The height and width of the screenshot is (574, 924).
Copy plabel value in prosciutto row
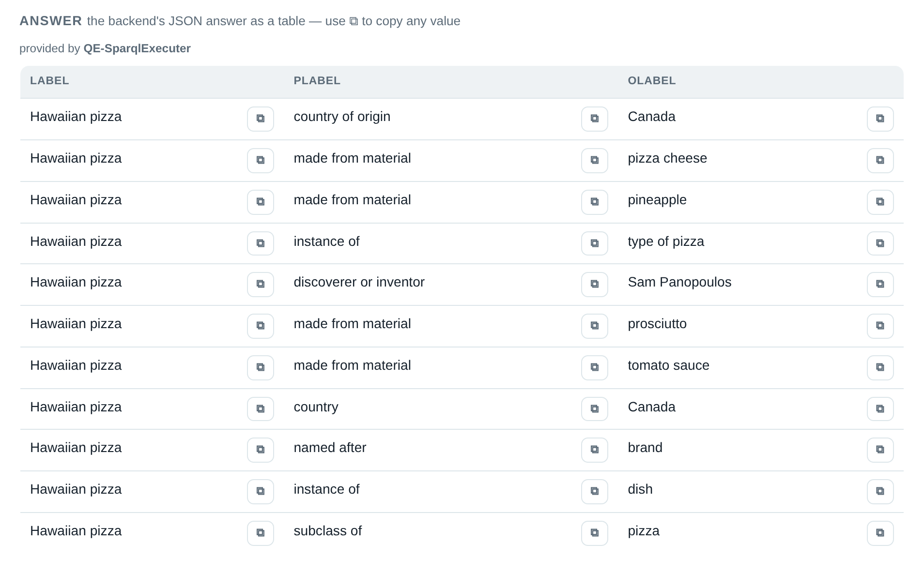click(595, 326)
